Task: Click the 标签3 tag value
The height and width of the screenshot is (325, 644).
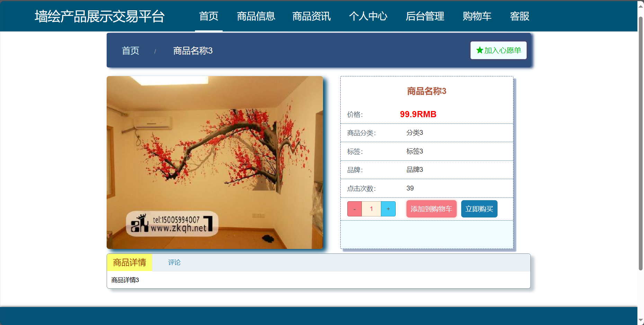Action: [x=415, y=151]
